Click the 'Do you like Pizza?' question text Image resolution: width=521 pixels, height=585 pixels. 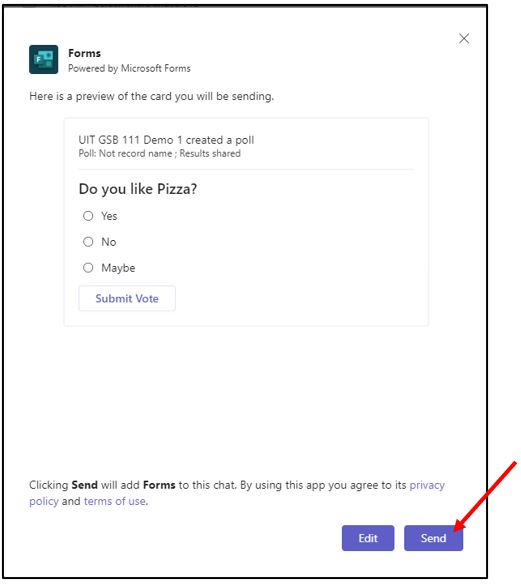click(x=138, y=189)
